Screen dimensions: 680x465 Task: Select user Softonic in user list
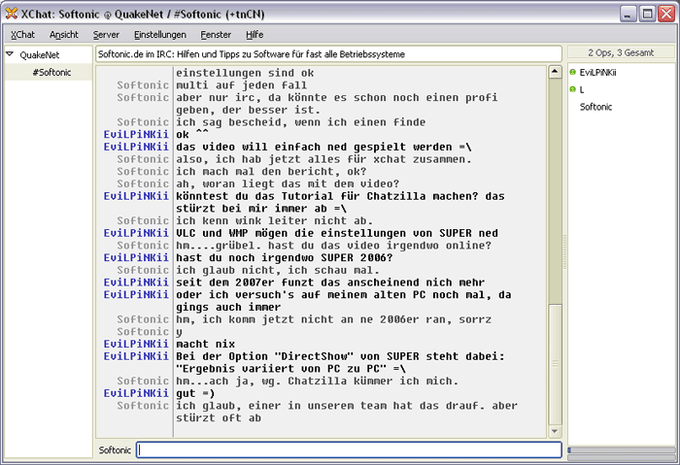(x=595, y=107)
